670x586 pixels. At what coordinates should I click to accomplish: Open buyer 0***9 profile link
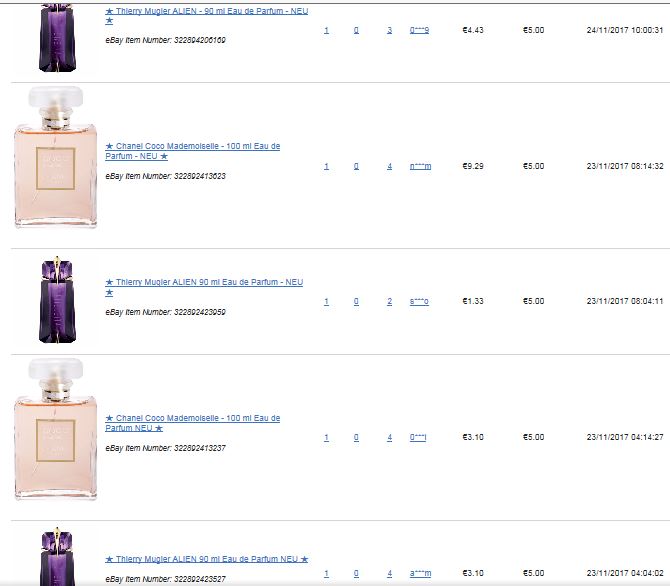[x=420, y=30]
